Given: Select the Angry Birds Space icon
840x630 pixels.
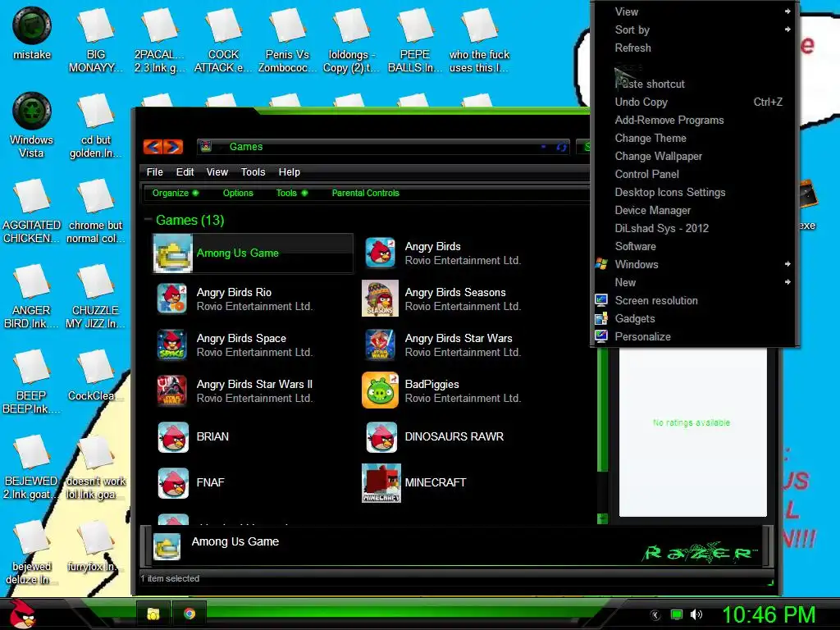Looking at the screenshot, I should [172, 345].
